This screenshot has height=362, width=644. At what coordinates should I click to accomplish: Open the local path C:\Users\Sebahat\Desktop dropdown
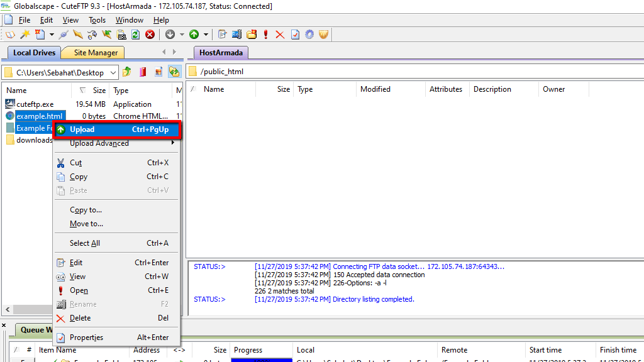(113, 73)
